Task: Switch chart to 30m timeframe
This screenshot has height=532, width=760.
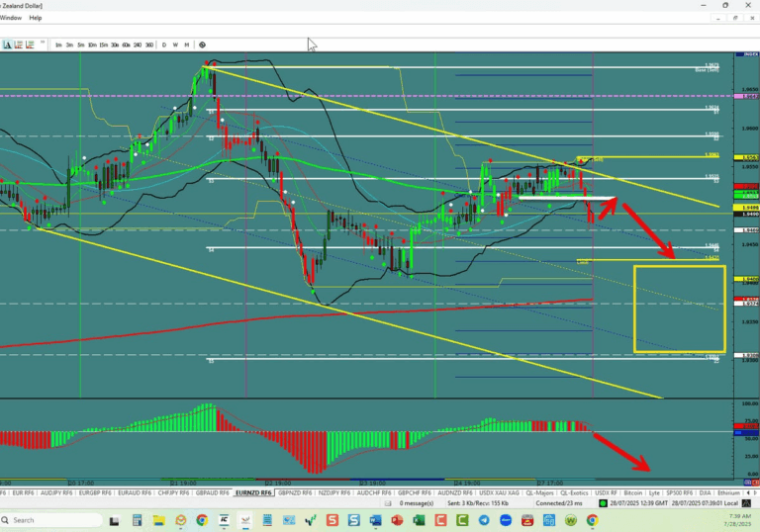Action: (115, 44)
